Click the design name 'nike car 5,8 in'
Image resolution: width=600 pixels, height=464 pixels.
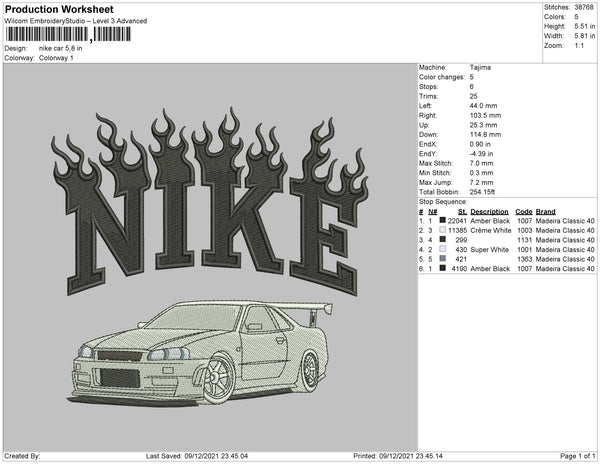point(60,48)
